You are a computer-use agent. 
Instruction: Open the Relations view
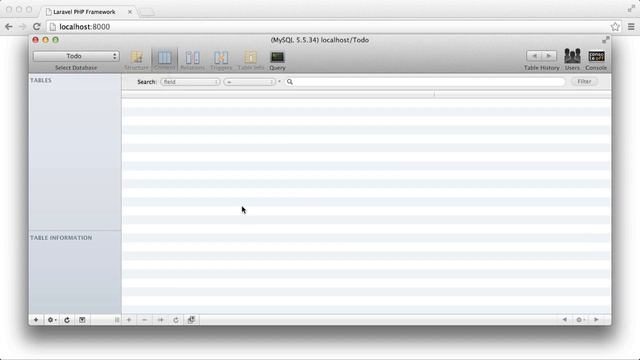pos(192,60)
